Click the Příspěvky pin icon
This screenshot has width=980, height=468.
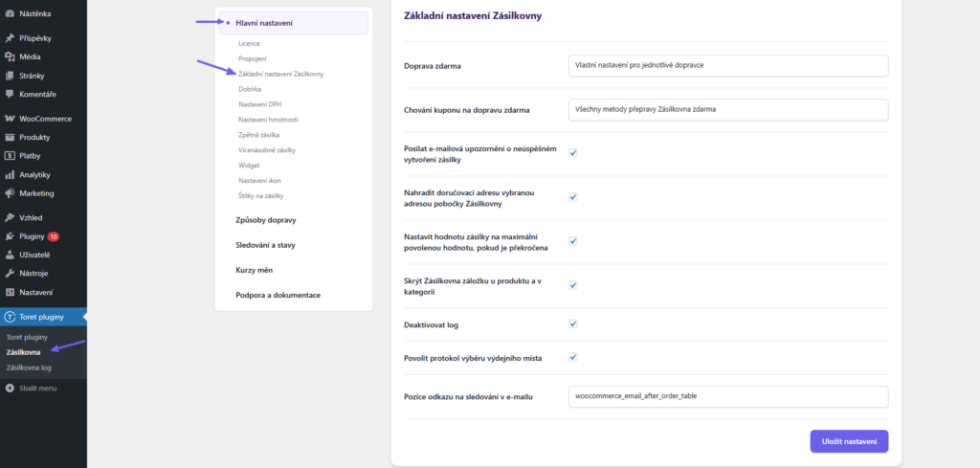pos(10,38)
